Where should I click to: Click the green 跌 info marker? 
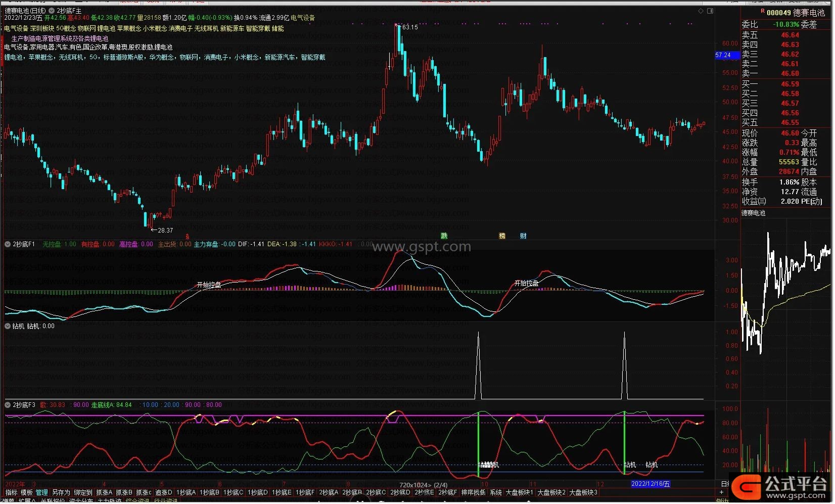[x=444, y=236]
